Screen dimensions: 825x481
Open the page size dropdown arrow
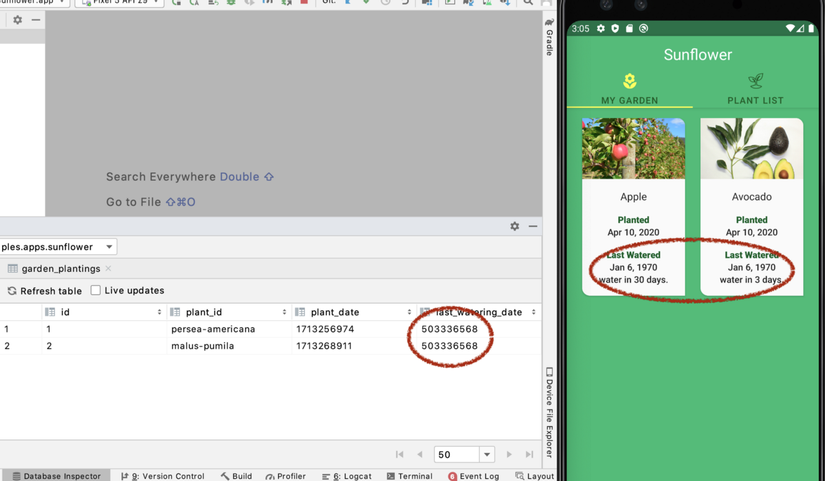point(487,454)
